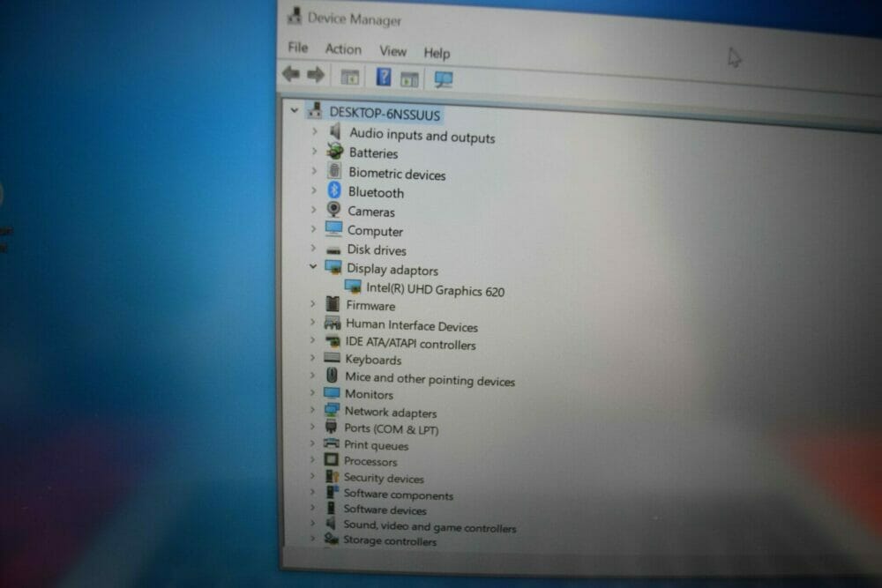
Task: Expand the Batteries chevron
Action: click(315, 151)
